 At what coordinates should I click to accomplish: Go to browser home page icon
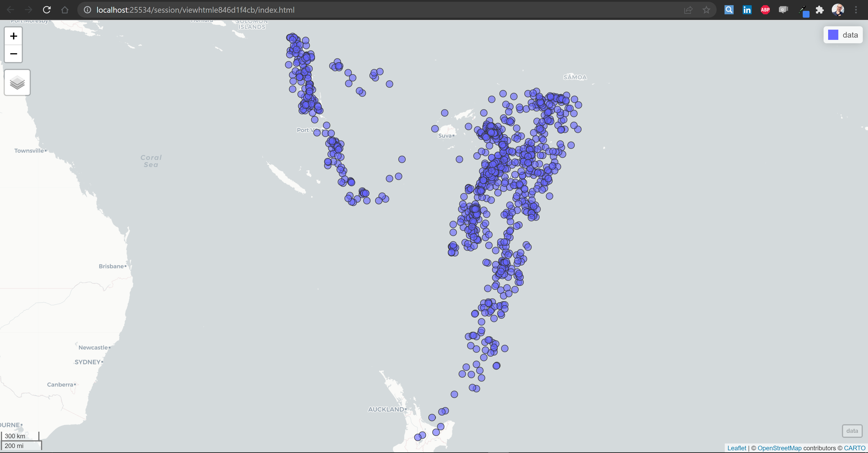[x=65, y=10]
